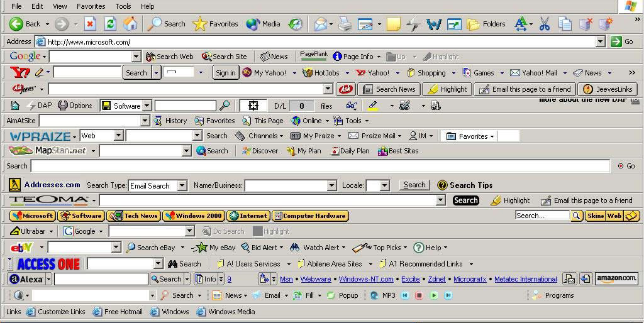Click the Tech News toolbar button
644x323 pixels.
135,216
